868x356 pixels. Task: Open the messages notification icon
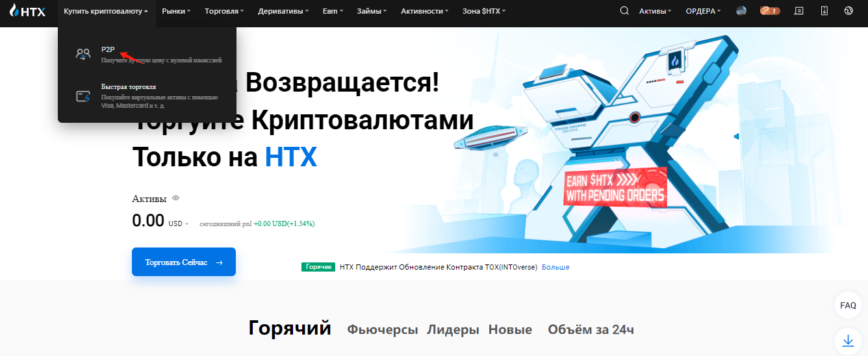pos(799,11)
